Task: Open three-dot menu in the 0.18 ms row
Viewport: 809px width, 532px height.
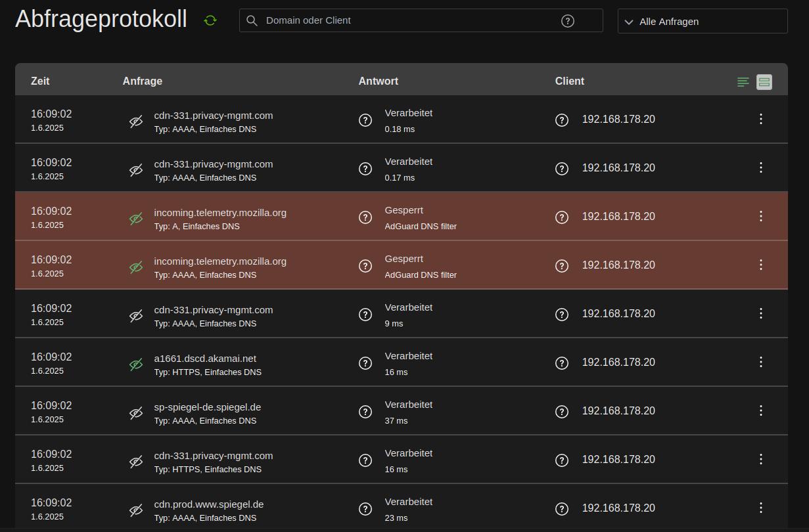Action: click(761, 119)
